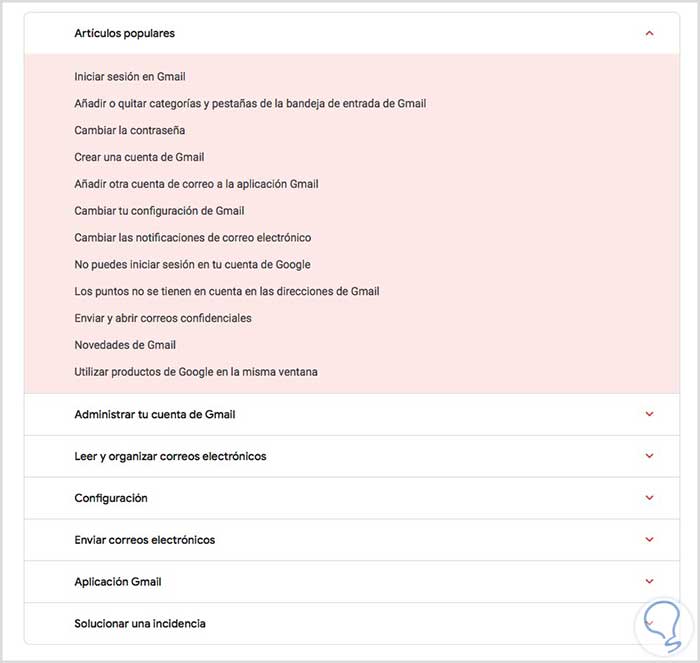Open Enviar y abrir correos confidenciales link
The width and height of the screenshot is (700, 663).
click(x=162, y=318)
